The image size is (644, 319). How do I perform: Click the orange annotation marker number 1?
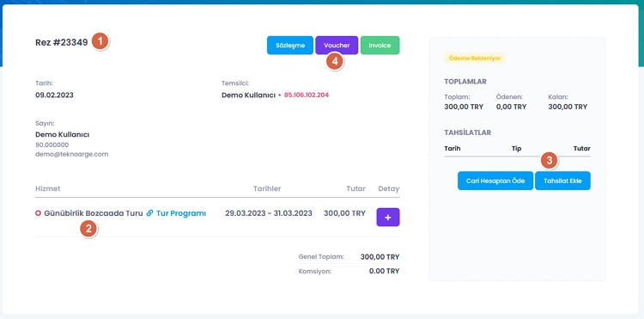(100, 41)
